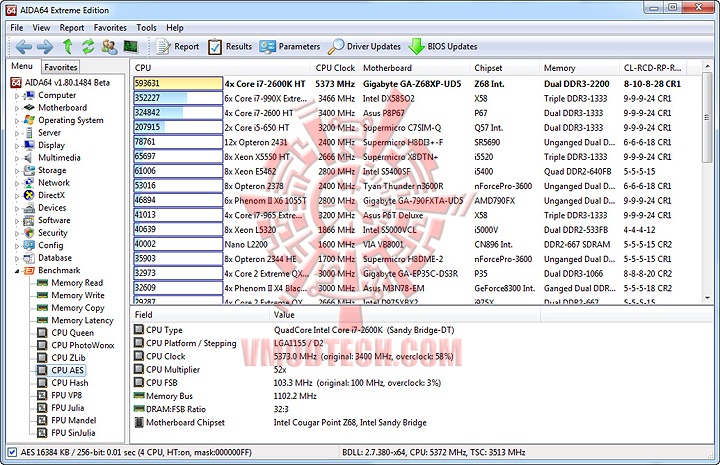Screen dimensions: 720x465
Task: Click Driver Updates in the toolbar
Action: click(x=364, y=46)
